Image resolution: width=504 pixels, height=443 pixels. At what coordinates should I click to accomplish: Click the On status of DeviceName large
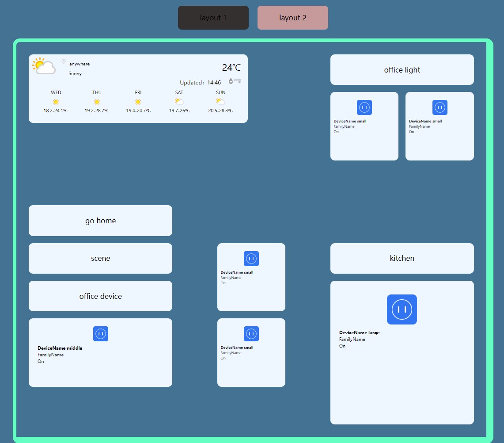click(x=342, y=346)
